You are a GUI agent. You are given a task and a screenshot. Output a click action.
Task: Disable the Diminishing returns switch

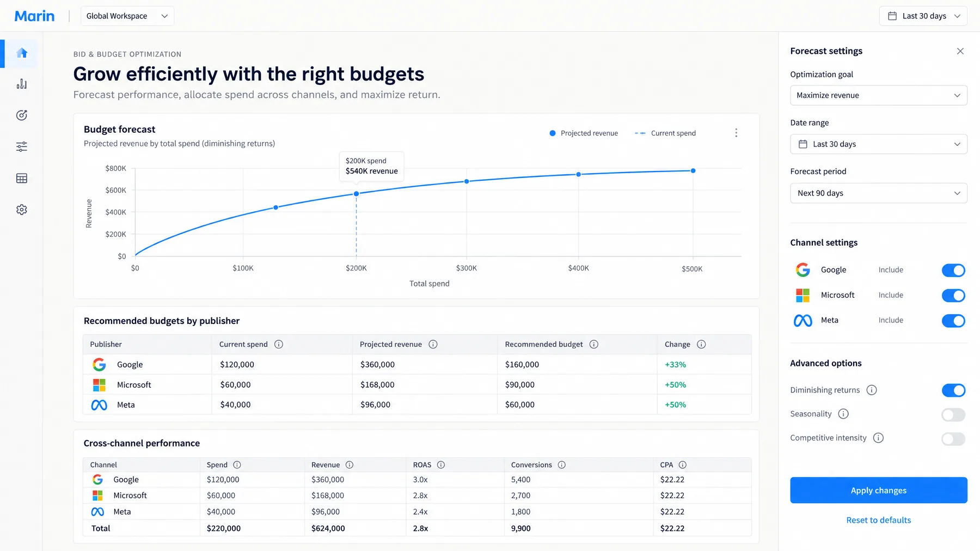[x=953, y=390]
